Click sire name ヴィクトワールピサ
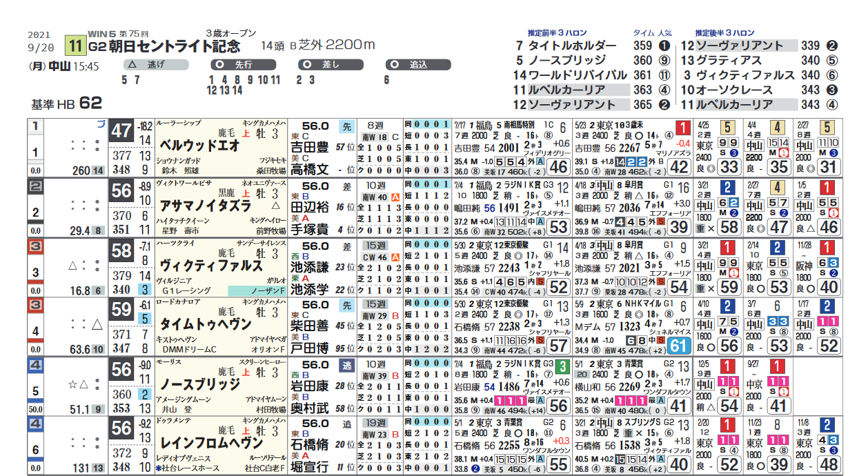 (184, 183)
